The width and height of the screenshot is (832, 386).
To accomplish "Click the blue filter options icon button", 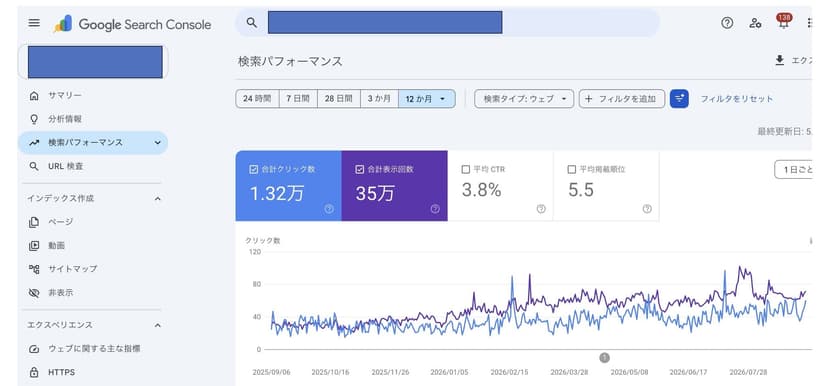I will pyautogui.click(x=679, y=99).
